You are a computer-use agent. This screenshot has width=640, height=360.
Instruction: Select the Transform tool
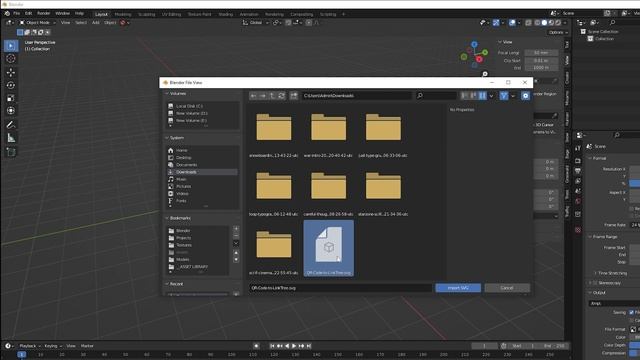click(11, 111)
